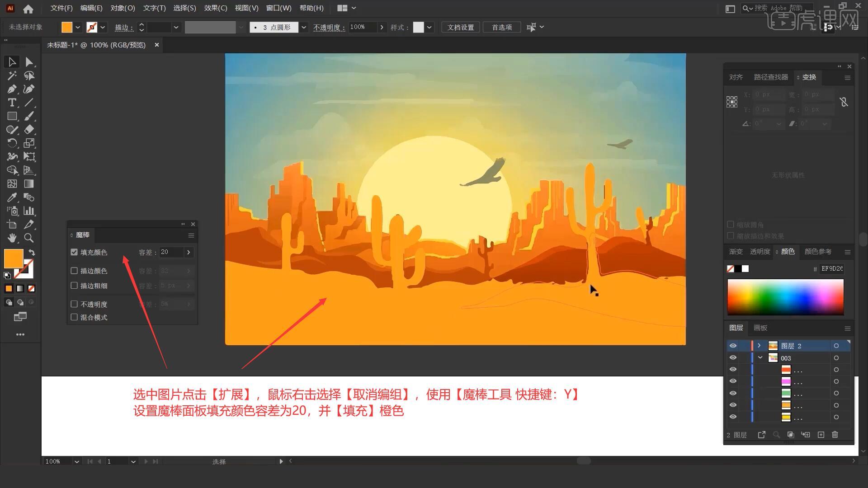868x488 pixels.
Task: Select the Zoom tool
Action: click(x=28, y=237)
